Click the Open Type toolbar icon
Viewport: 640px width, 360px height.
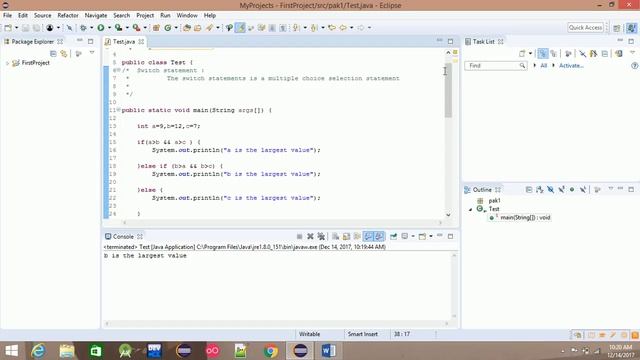point(187,28)
